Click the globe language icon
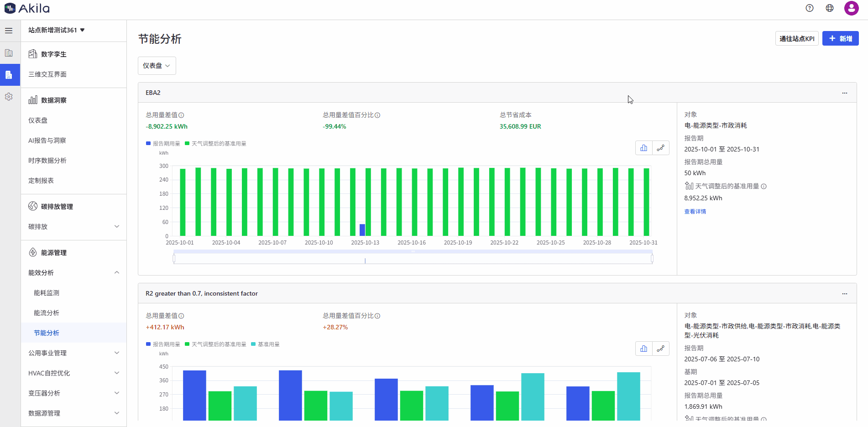 (830, 8)
